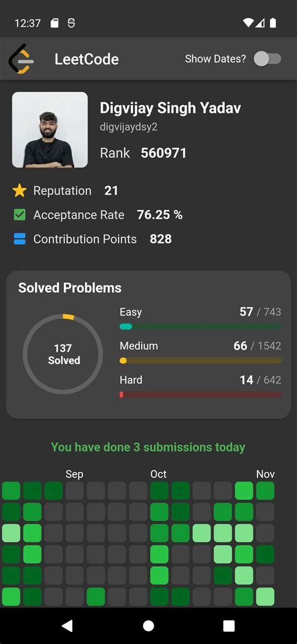Tap the Easy problems progress bar
This screenshot has height=644, width=297.
[201, 327]
